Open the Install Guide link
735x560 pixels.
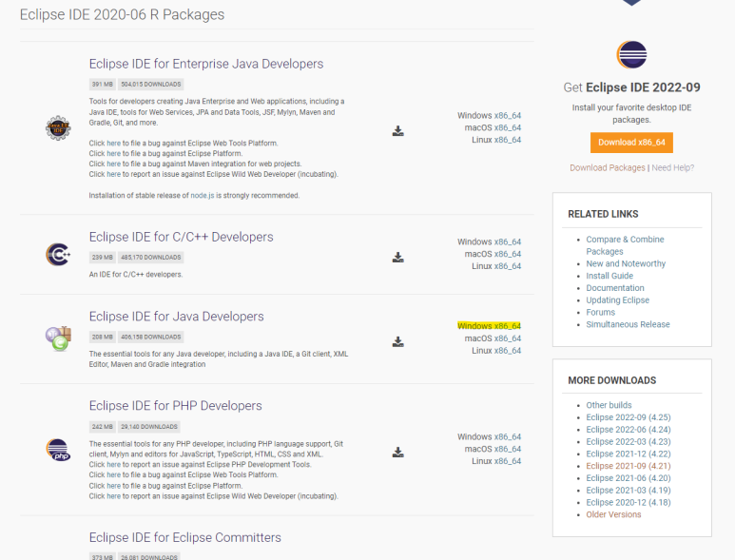609,276
